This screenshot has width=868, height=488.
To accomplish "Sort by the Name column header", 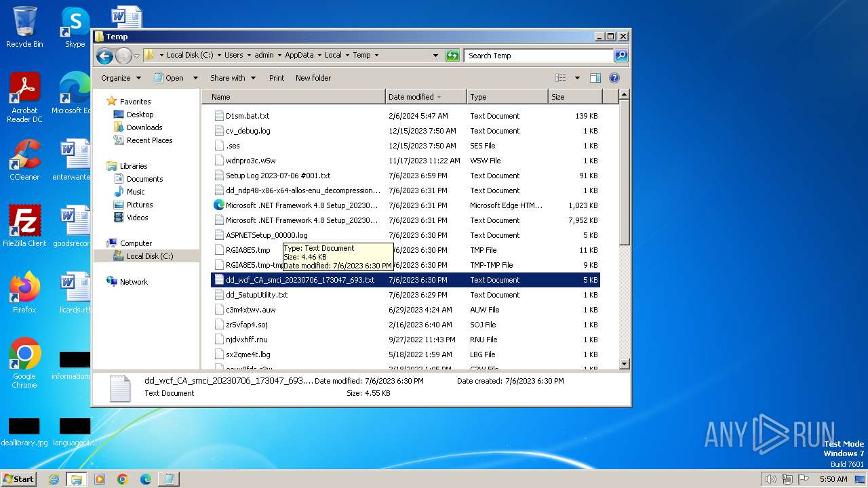I will (x=293, y=97).
